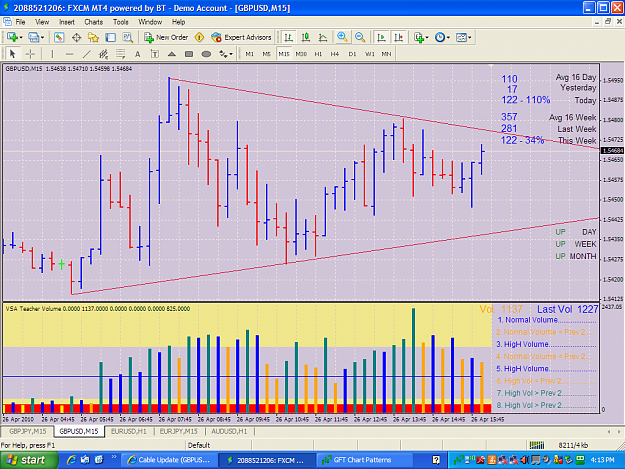Viewport: 625px width, 469px height.
Task: Switch to the GBPJPY,M15 chart tab
Action: pyautogui.click(x=28, y=431)
